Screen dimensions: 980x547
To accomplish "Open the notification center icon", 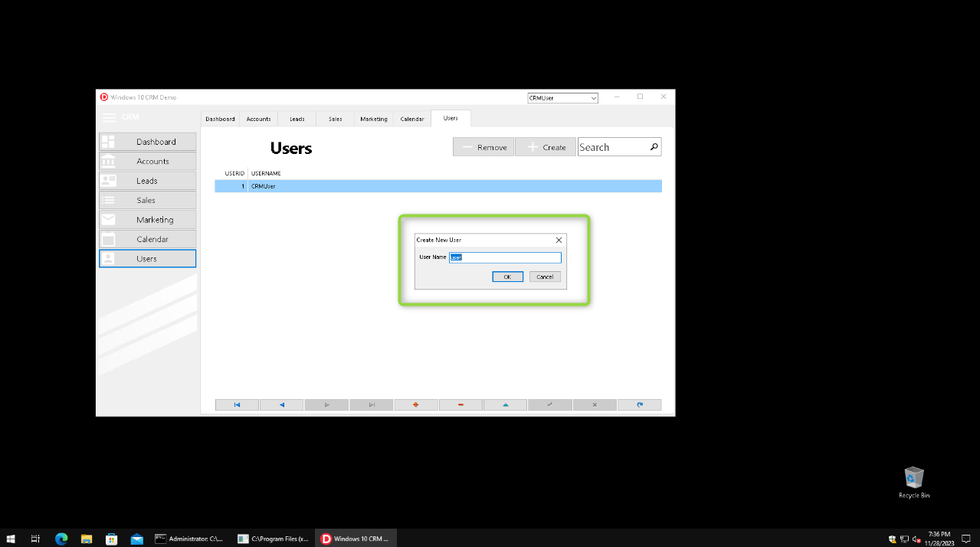I will pyautogui.click(x=966, y=539).
